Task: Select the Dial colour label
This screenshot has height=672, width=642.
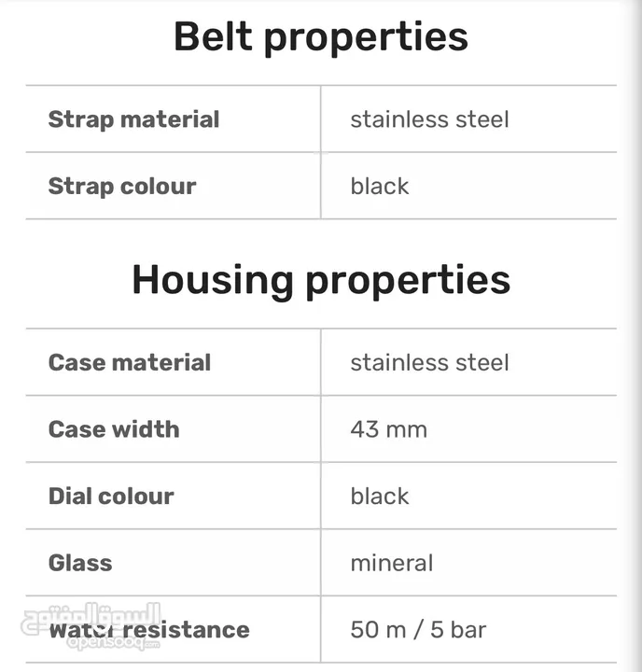Action: click(111, 497)
